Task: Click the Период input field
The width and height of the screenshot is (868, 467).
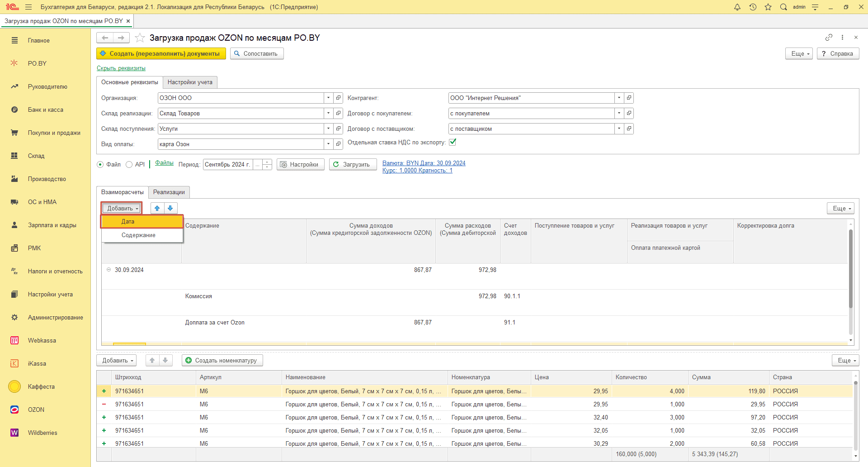Action: click(x=228, y=165)
